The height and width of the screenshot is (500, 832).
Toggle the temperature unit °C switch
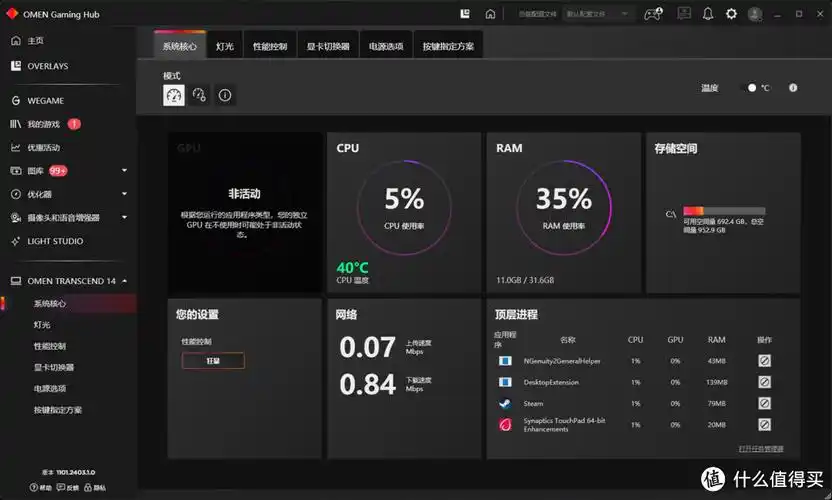(x=749, y=88)
